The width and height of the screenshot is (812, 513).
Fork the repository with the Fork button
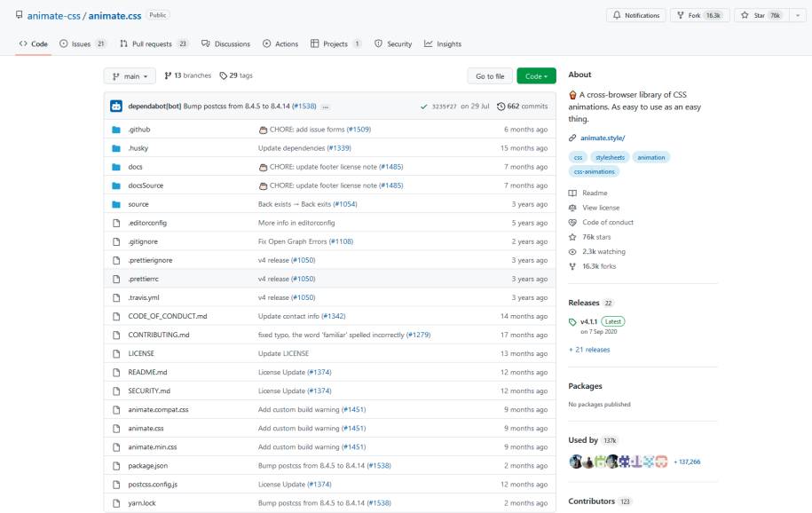point(699,16)
